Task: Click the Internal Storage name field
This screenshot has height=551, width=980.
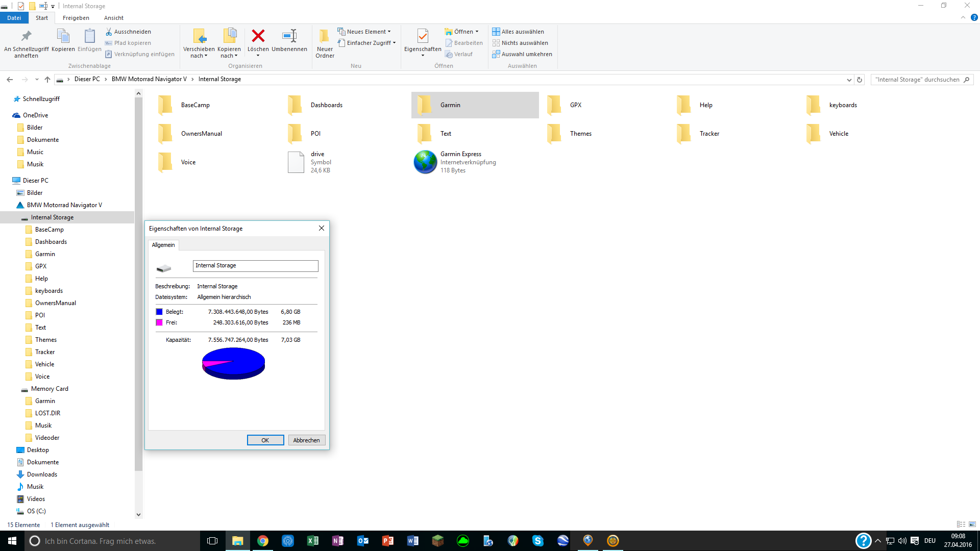Action: [255, 266]
